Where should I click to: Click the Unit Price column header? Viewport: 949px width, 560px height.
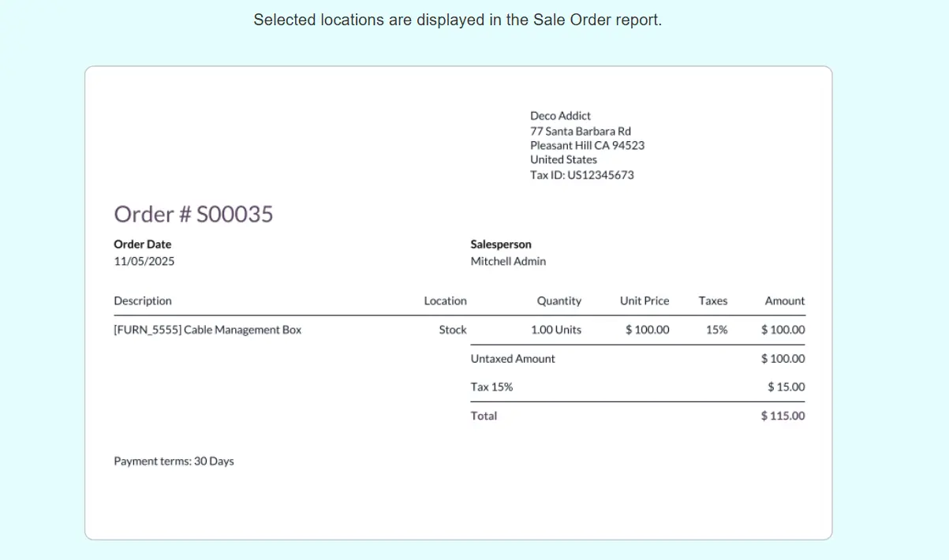[x=644, y=301]
